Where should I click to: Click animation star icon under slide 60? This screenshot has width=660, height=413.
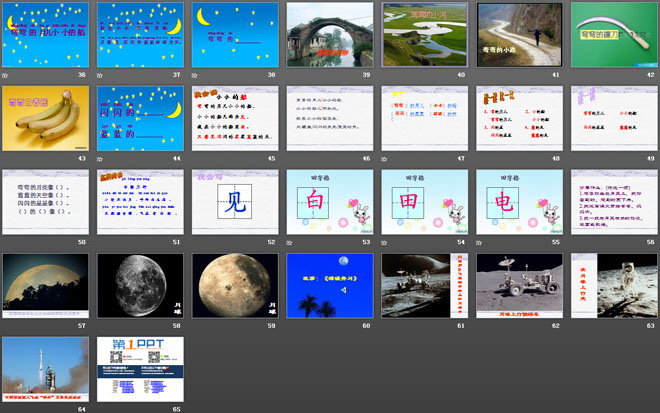click(x=291, y=326)
